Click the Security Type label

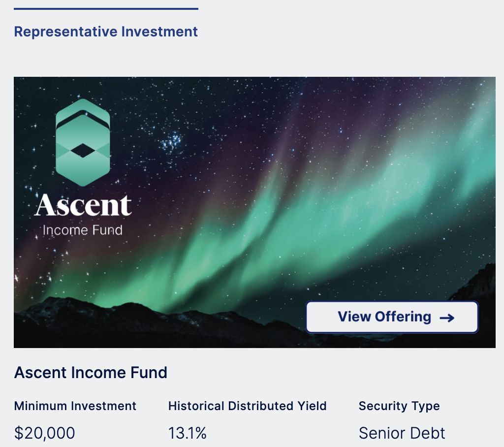[399, 406]
